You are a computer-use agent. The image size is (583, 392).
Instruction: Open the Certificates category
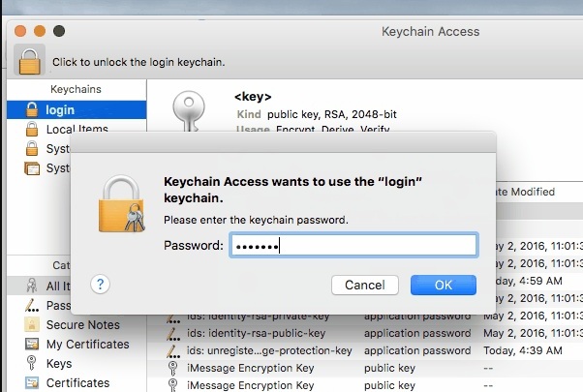tap(77, 382)
